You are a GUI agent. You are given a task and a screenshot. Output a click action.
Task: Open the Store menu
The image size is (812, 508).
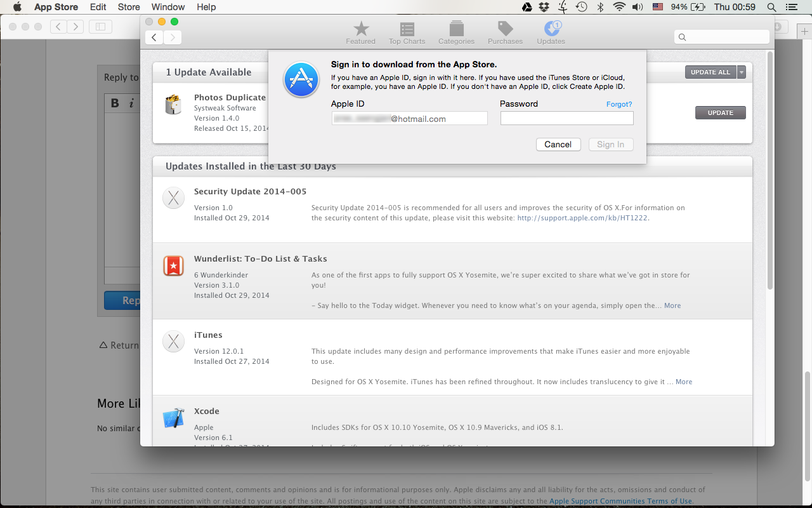pyautogui.click(x=128, y=7)
